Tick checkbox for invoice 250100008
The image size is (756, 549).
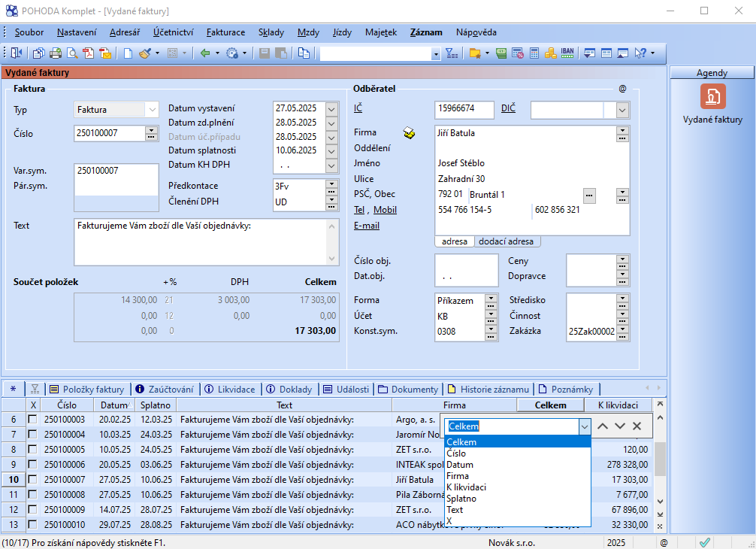32,495
